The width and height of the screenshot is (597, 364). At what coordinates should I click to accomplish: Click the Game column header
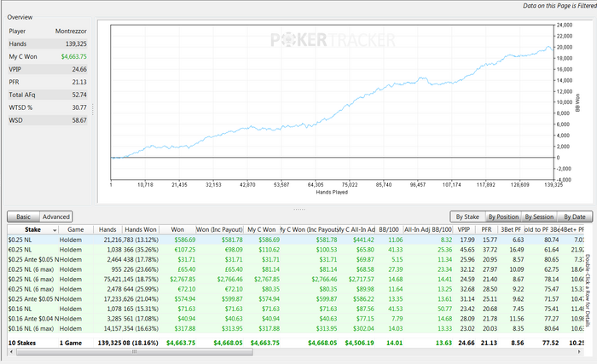coord(75,230)
